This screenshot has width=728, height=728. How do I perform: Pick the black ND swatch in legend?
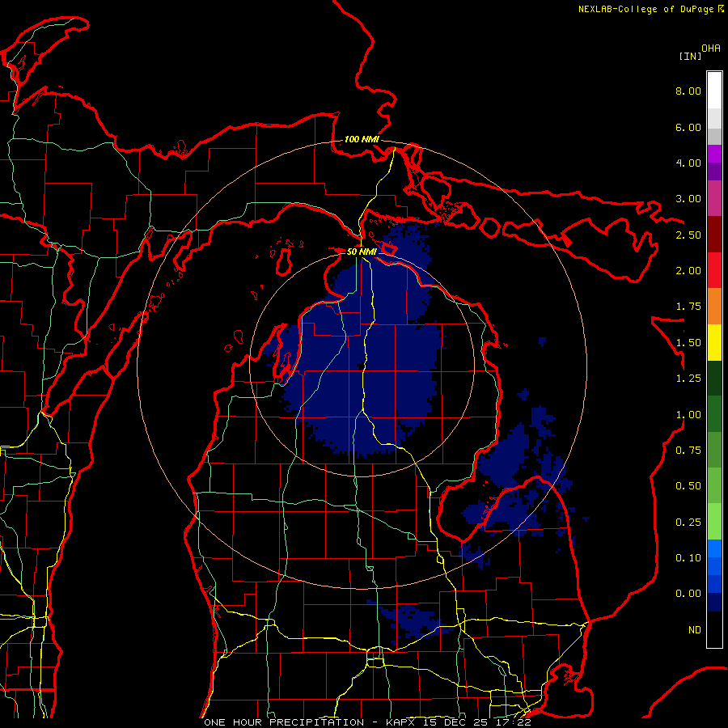coord(714,629)
